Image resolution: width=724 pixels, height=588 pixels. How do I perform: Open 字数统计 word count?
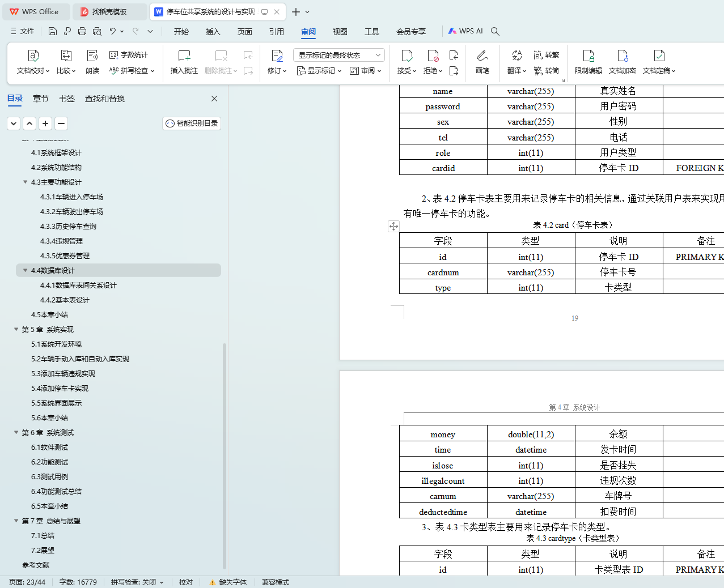point(129,55)
